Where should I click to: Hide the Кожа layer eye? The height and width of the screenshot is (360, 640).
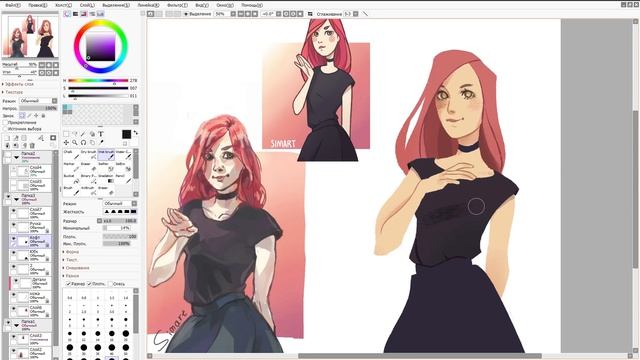pos(13,295)
